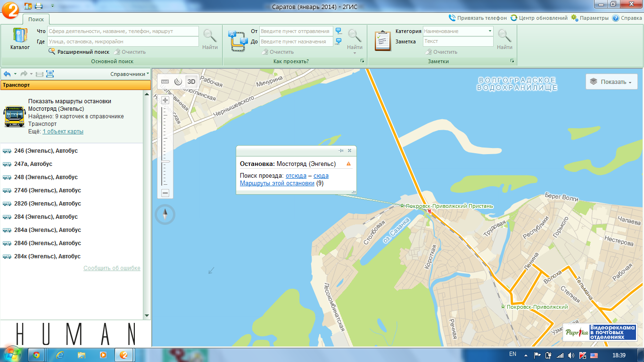Expand the quick access toolbar arrow

pos(51,6)
